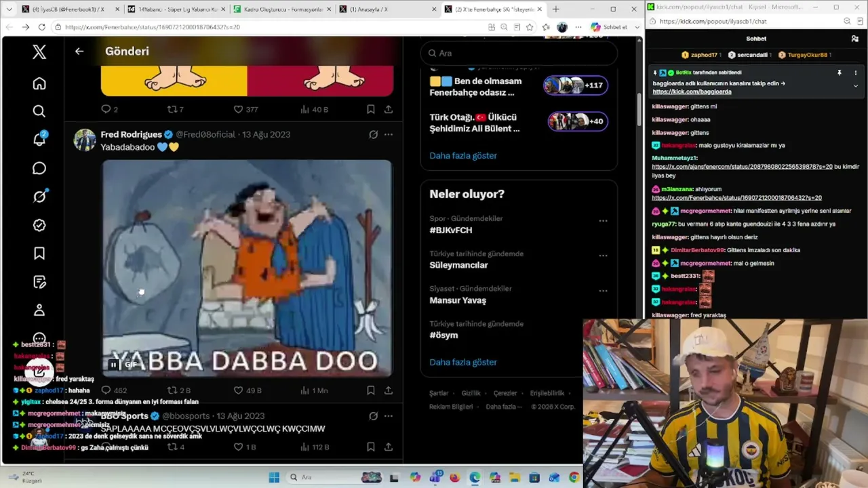Open more options for Süleymancılar trend
Screen dimensions: 868x488
pyautogui.click(x=603, y=256)
